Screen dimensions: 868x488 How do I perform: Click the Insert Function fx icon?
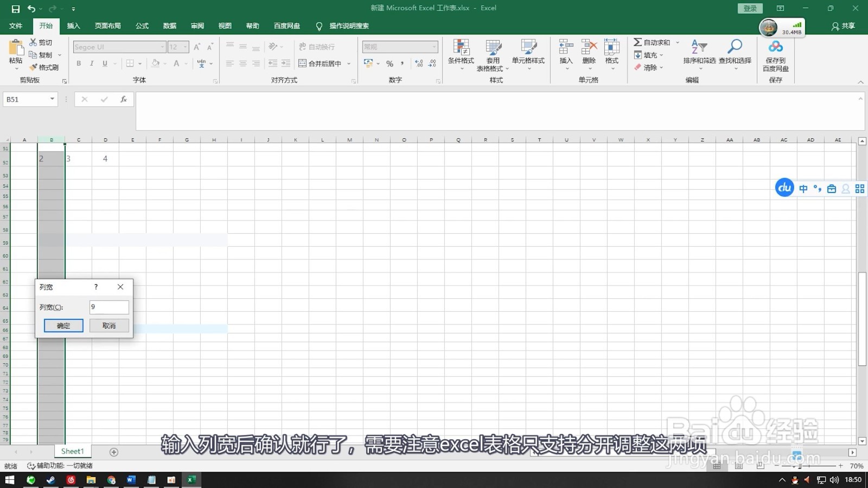point(124,99)
